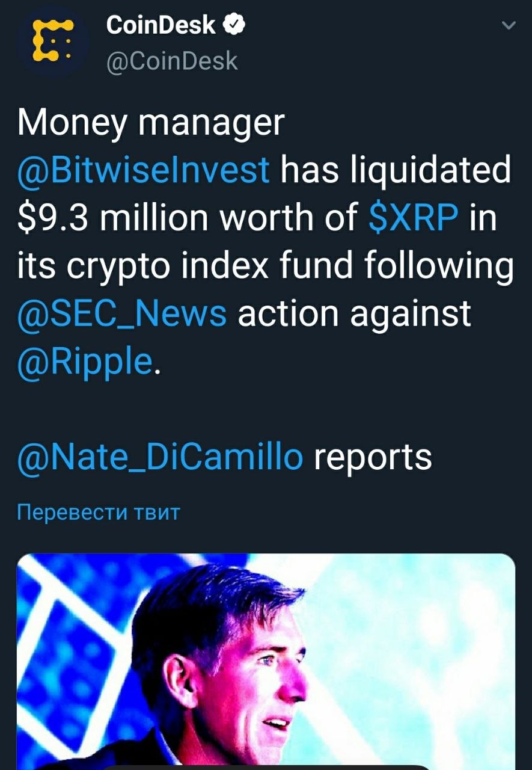Open the CoinDesk profile avatar
Viewport: 532px width, 770px height.
(54, 42)
